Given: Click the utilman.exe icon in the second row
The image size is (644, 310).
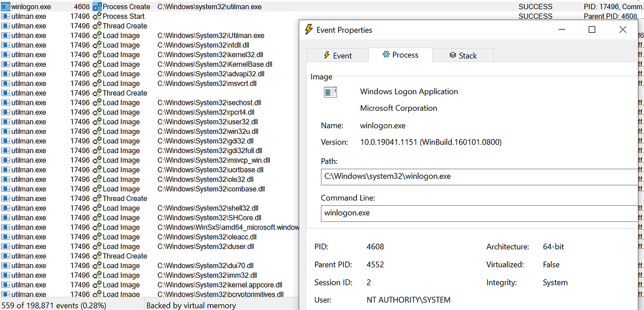Looking at the screenshot, I should tap(5, 16).
